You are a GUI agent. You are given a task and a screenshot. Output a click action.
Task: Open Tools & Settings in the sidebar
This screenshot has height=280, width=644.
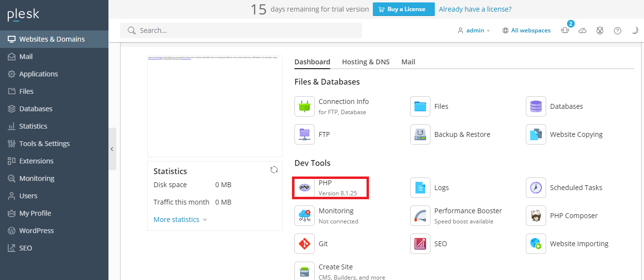click(54, 144)
